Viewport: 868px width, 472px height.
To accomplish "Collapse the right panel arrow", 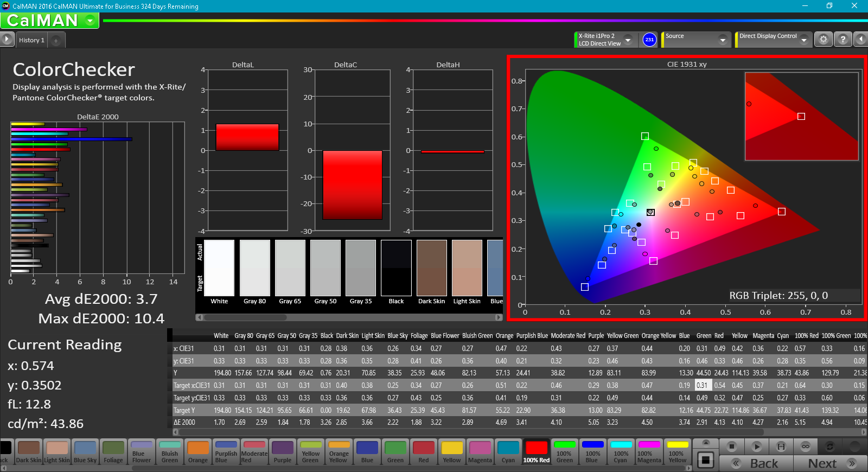I will coord(860,40).
